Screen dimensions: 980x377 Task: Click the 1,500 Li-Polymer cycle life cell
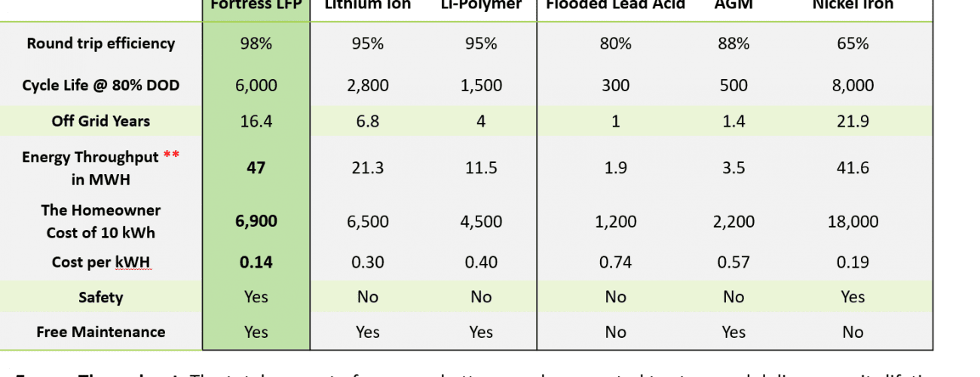(x=481, y=85)
